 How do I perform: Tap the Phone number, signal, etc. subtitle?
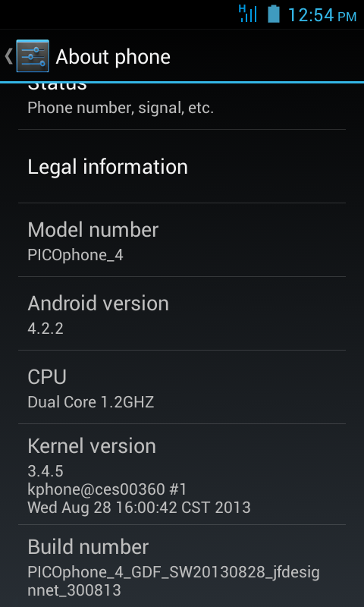point(121,108)
